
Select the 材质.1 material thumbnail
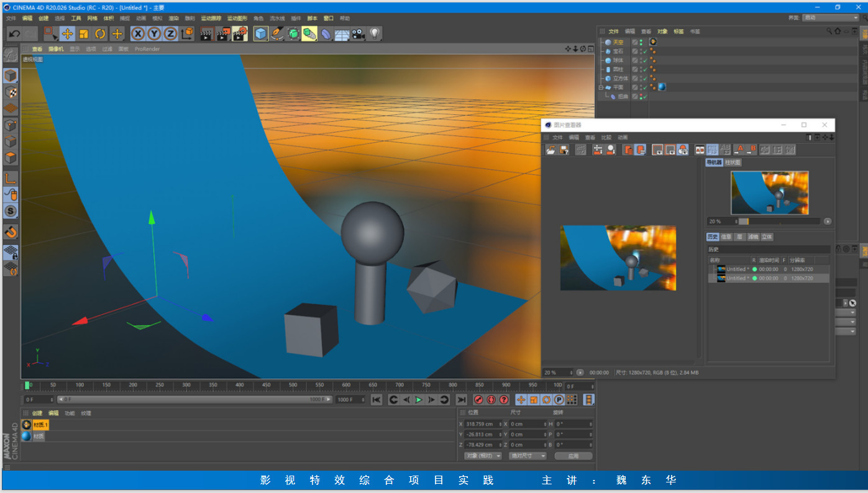tap(27, 425)
